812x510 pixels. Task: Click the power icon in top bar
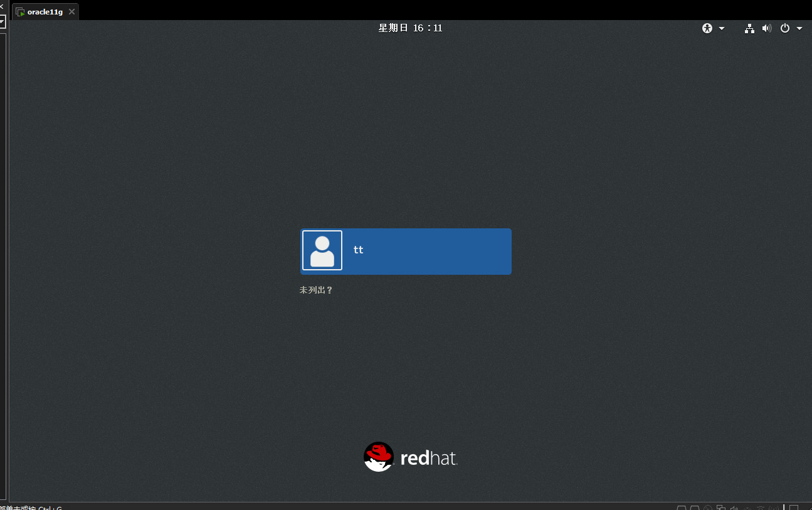pos(785,28)
